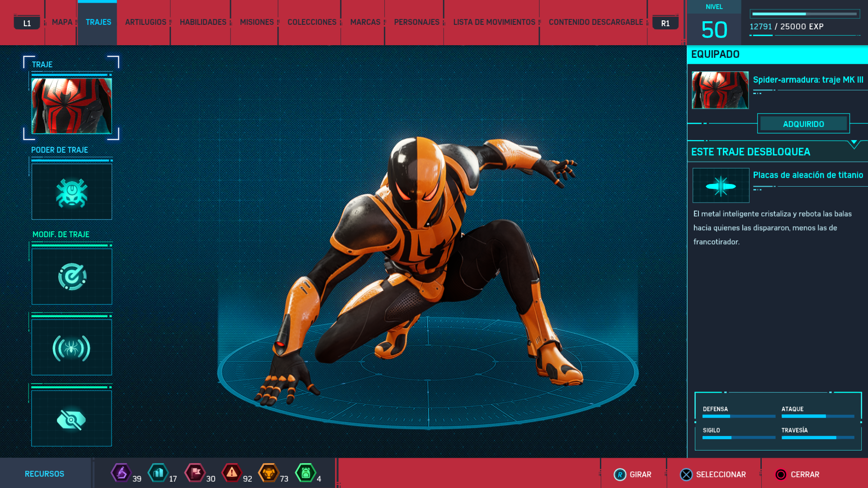Select the spider suit power icon
868x488 pixels.
tap(71, 192)
